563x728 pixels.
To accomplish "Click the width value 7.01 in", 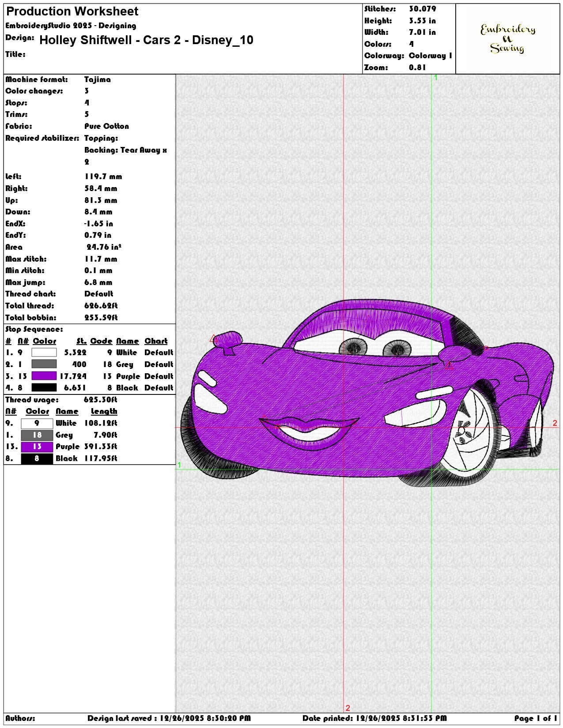I will (422, 32).
